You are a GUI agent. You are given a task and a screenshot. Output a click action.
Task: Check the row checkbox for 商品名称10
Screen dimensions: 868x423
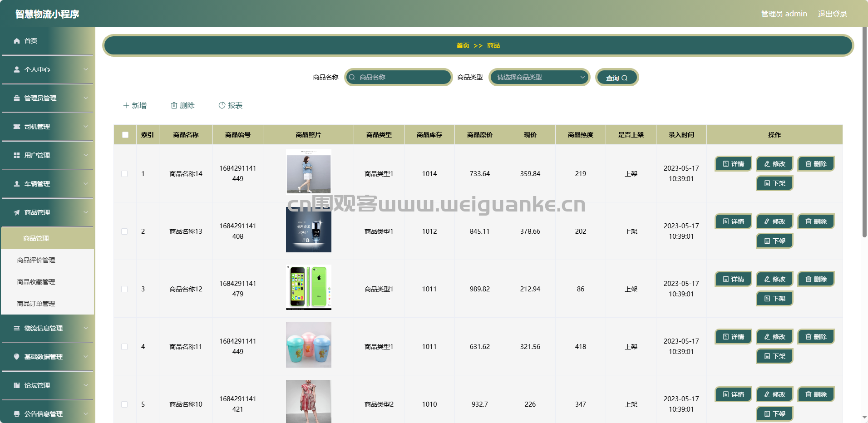click(x=124, y=404)
